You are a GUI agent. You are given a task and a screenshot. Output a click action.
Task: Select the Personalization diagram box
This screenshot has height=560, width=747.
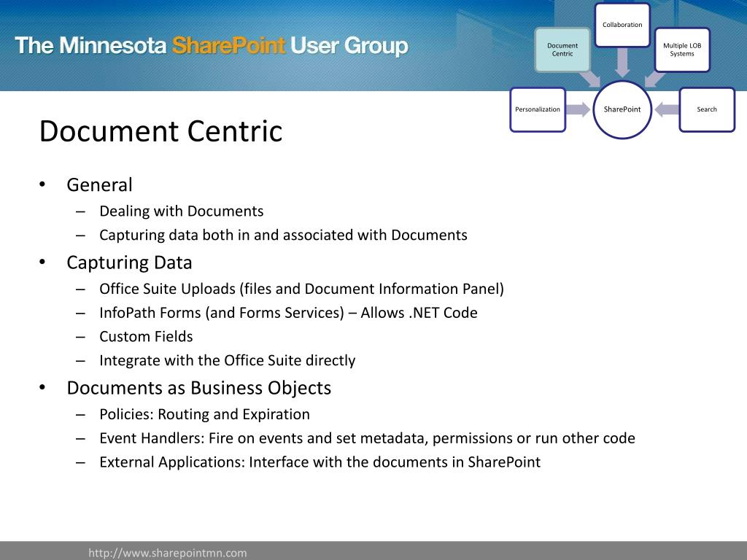pos(538,109)
